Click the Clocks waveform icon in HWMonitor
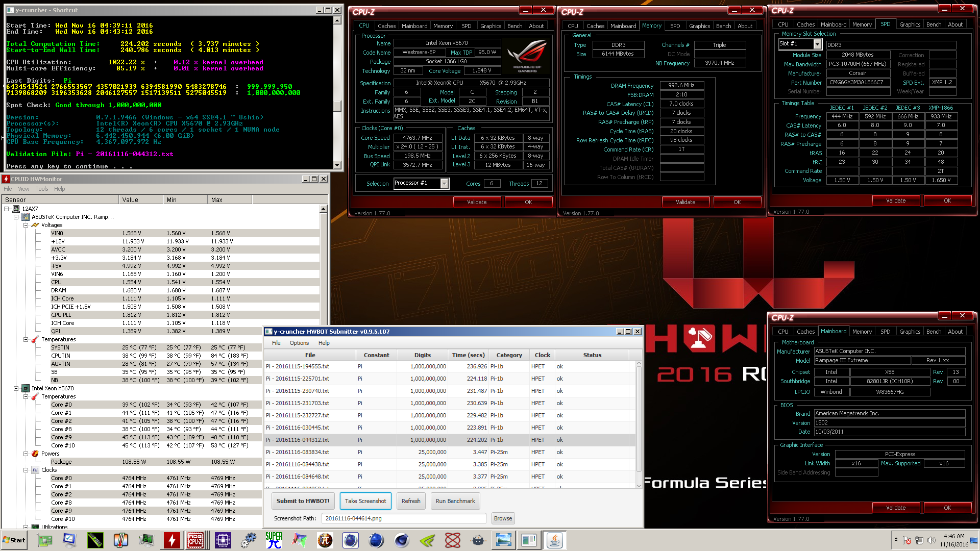Image resolution: width=980 pixels, height=551 pixels. tap(35, 470)
